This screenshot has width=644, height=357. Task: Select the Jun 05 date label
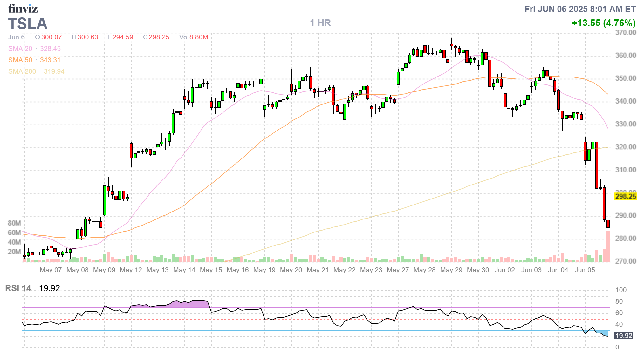pyautogui.click(x=585, y=270)
